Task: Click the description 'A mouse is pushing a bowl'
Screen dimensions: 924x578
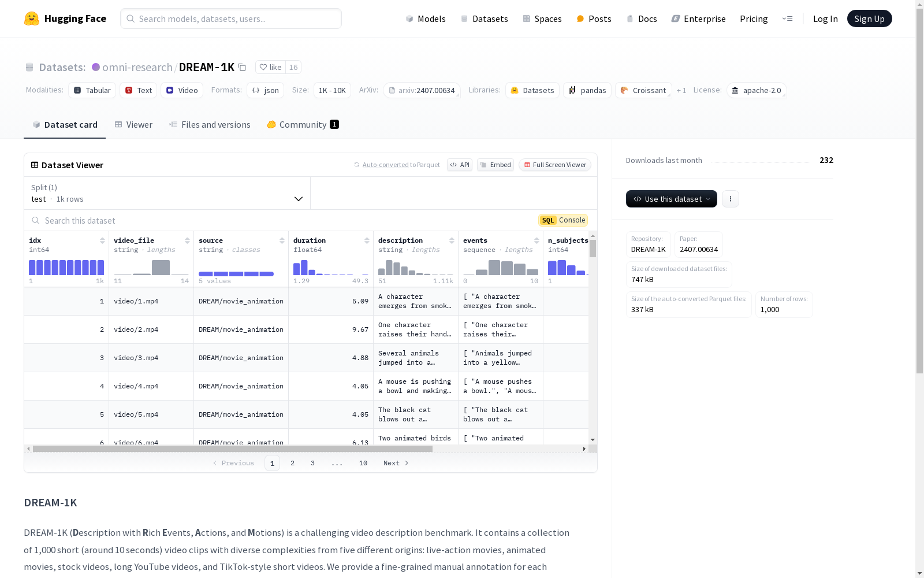Action: tap(416, 386)
